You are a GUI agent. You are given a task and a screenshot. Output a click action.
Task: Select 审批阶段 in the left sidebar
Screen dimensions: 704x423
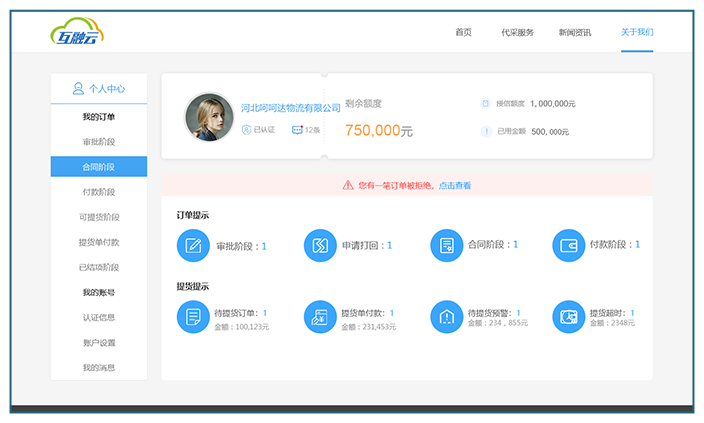pyautogui.click(x=99, y=142)
